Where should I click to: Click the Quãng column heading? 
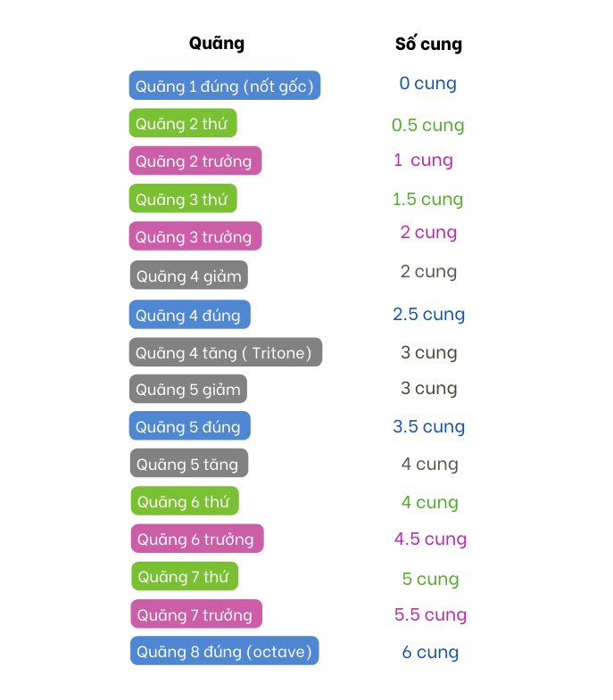point(217,44)
